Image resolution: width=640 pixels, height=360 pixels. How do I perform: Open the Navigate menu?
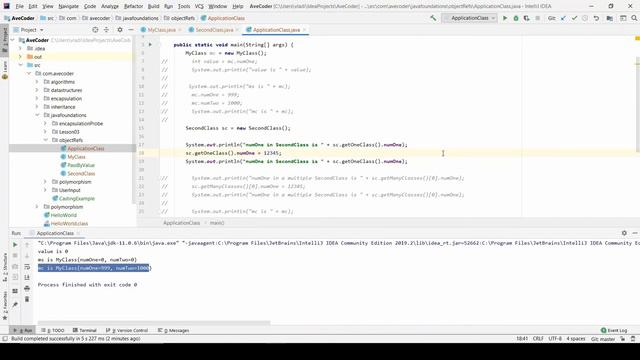point(68,6)
